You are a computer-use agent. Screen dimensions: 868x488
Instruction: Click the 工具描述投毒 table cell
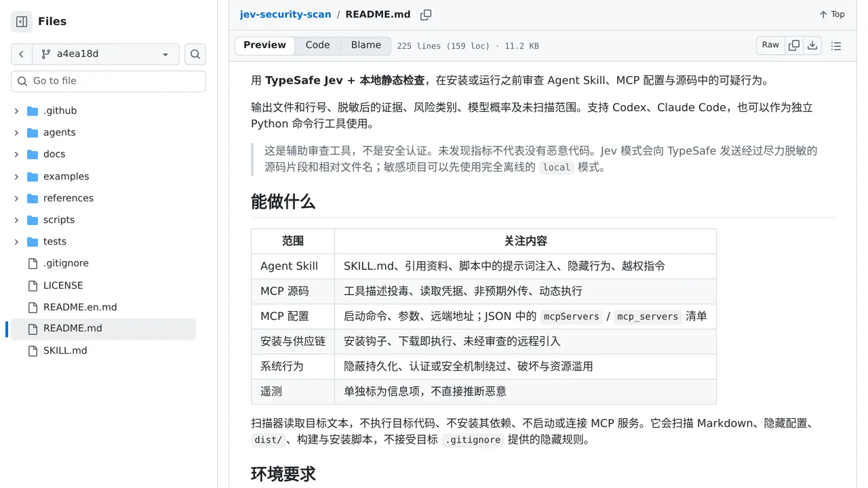pyautogui.click(x=526, y=291)
